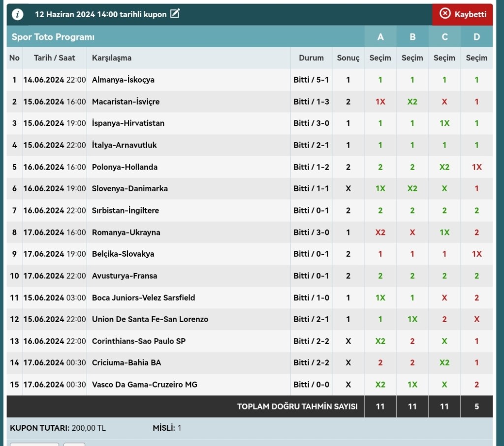This screenshot has height=446, width=504.
Task: Open the Almanya-İskoçya match row
Action: [x=123, y=80]
